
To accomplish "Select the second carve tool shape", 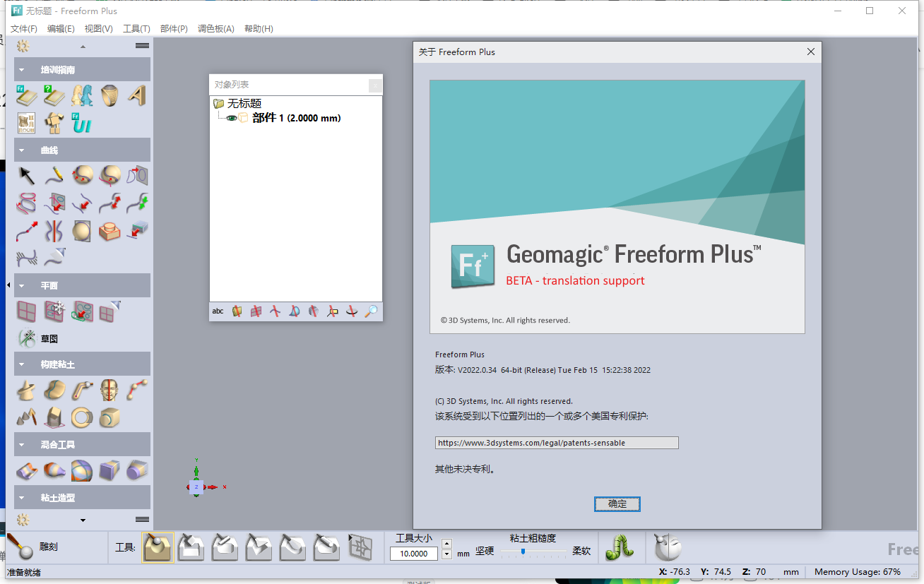I will [x=191, y=547].
